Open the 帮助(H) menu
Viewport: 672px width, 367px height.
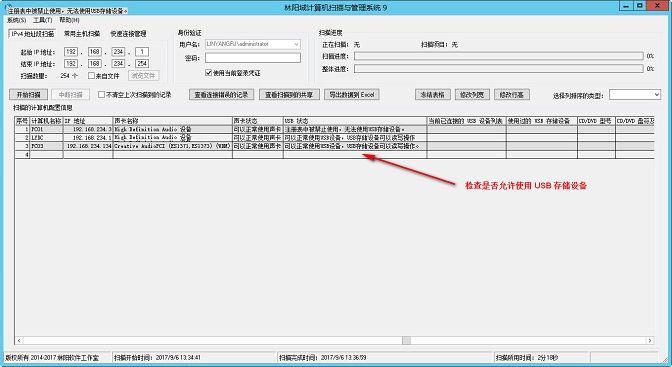[69, 20]
